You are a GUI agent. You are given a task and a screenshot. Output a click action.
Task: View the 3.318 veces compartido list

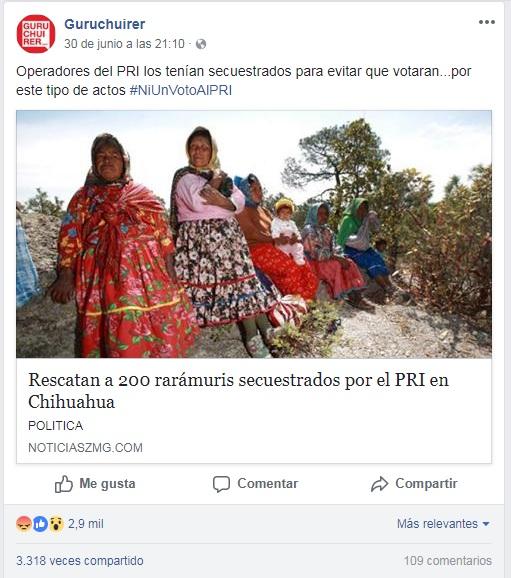coord(80,561)
